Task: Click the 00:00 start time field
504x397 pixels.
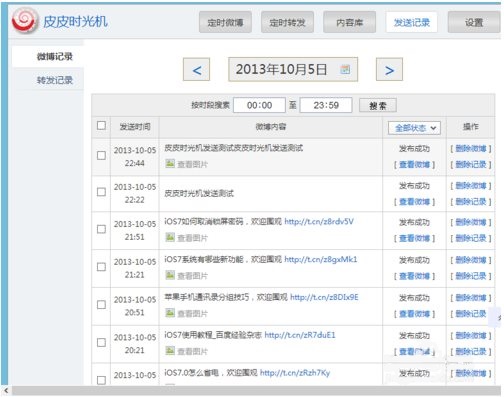Action: click(x=259, y=105)
